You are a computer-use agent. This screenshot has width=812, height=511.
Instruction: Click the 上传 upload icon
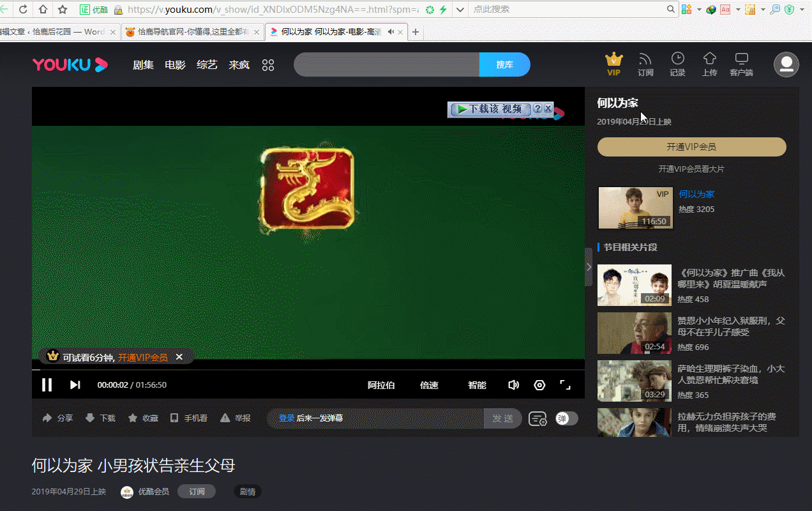click(x=709, y=65)
